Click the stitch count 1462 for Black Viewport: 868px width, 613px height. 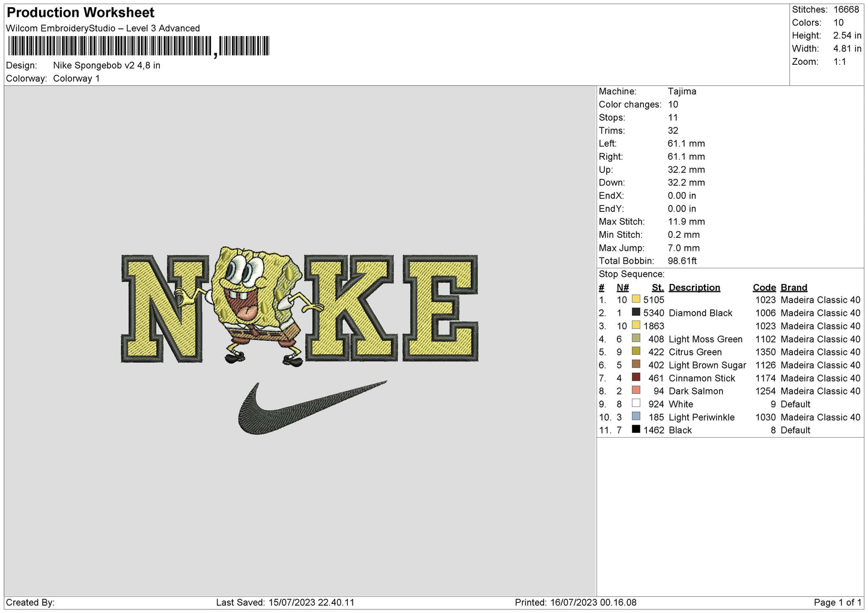coord(654,430)
